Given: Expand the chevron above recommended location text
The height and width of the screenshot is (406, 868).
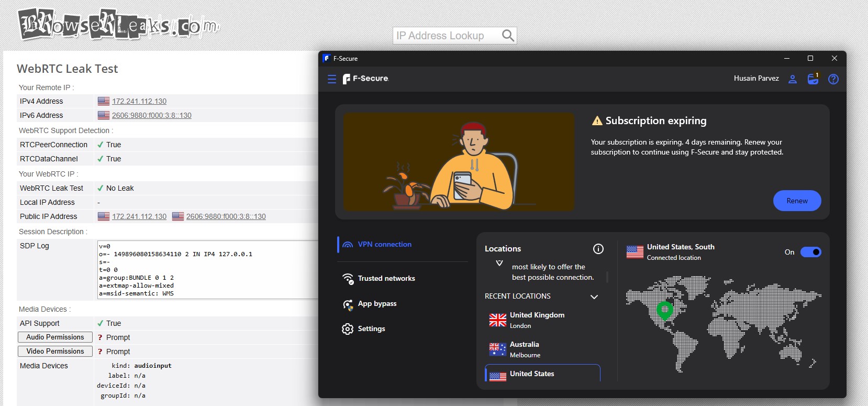Looking at the screenshot, I should tap(499, 263).
